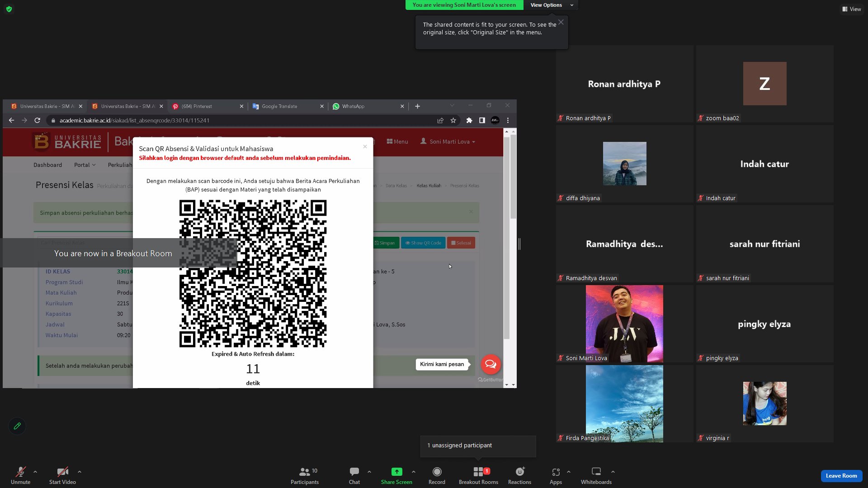Share page icon in address bar
This screenshot has height=488, width=868.
pyautogui.click(x=440, y=120)
